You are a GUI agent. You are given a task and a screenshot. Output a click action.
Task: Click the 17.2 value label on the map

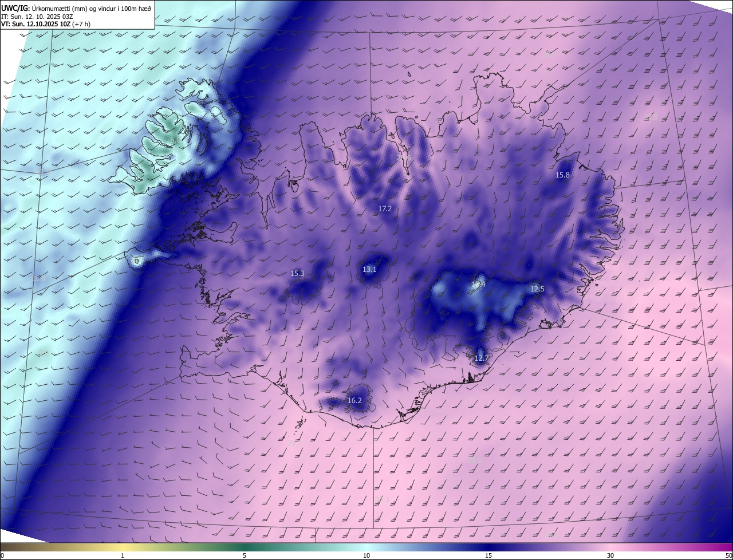tap(385, 209)
